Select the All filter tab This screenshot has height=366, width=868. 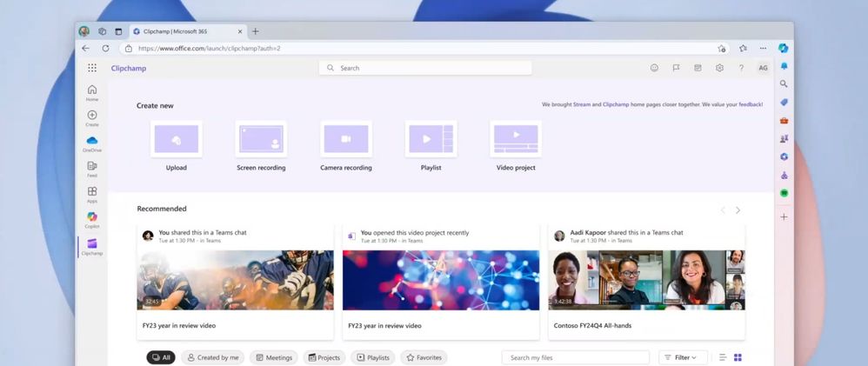(161, 357)
